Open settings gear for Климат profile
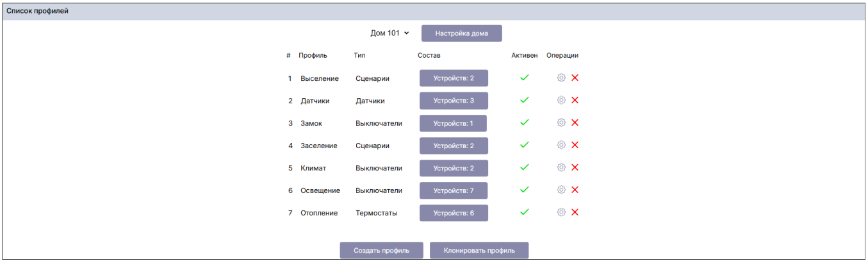The width and height of the screenshot is (868, 261). tap(561, 167)
